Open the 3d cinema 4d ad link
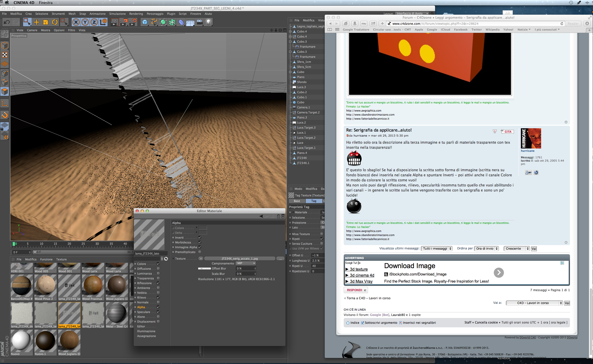The width and height of the screenshot is (593, 364). pyautogui.click(x=362, y=275)
